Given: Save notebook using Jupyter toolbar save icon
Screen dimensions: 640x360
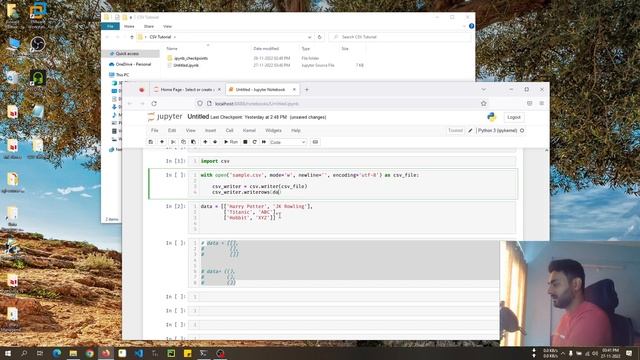Looking at the screenshot, I should point(151,142).
